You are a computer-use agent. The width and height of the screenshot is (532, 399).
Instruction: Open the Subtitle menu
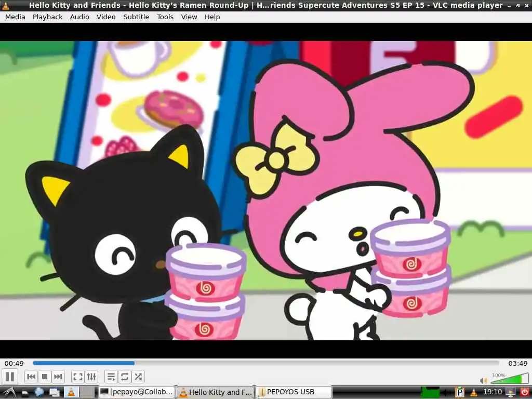[x=137, y=17]
